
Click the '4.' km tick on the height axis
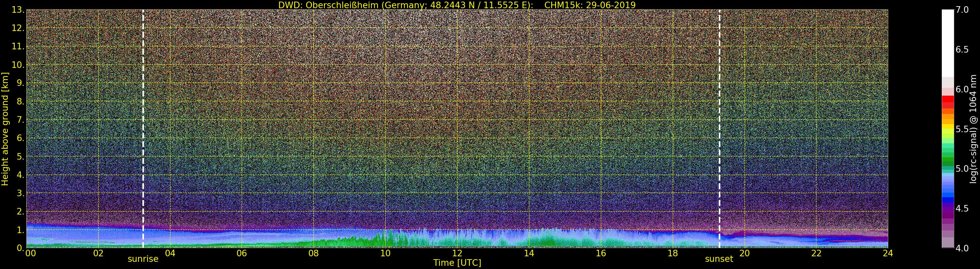tap(20, 175)
